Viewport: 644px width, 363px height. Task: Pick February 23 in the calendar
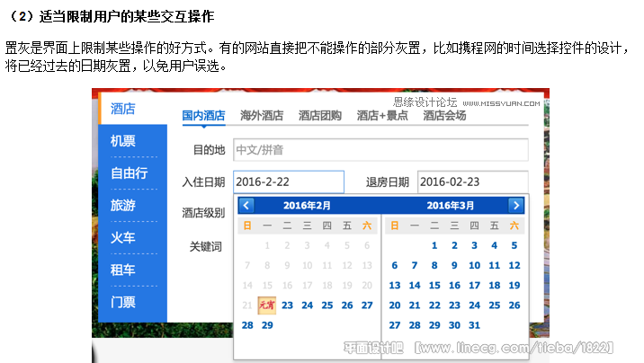tap(287, 305)
